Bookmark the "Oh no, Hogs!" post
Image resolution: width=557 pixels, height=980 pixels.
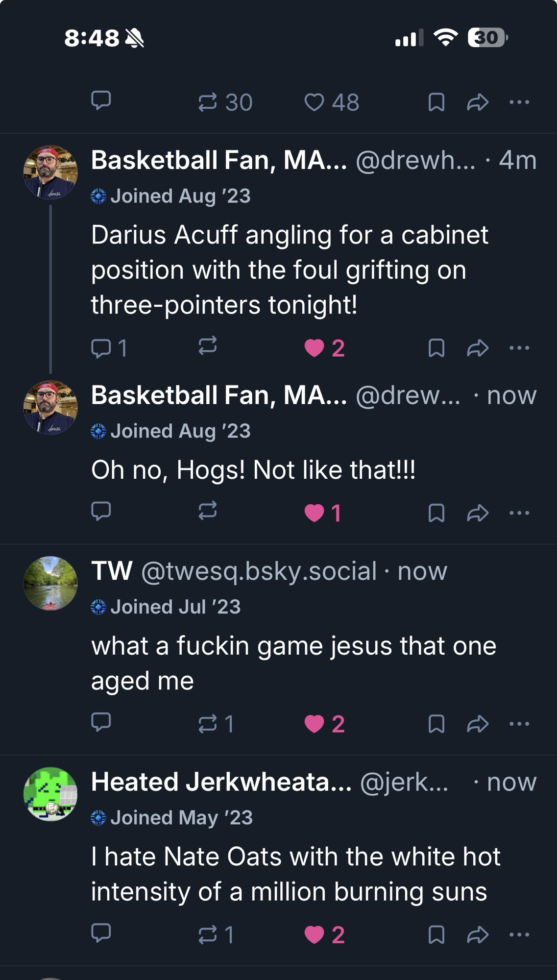(x=436, y=513)
